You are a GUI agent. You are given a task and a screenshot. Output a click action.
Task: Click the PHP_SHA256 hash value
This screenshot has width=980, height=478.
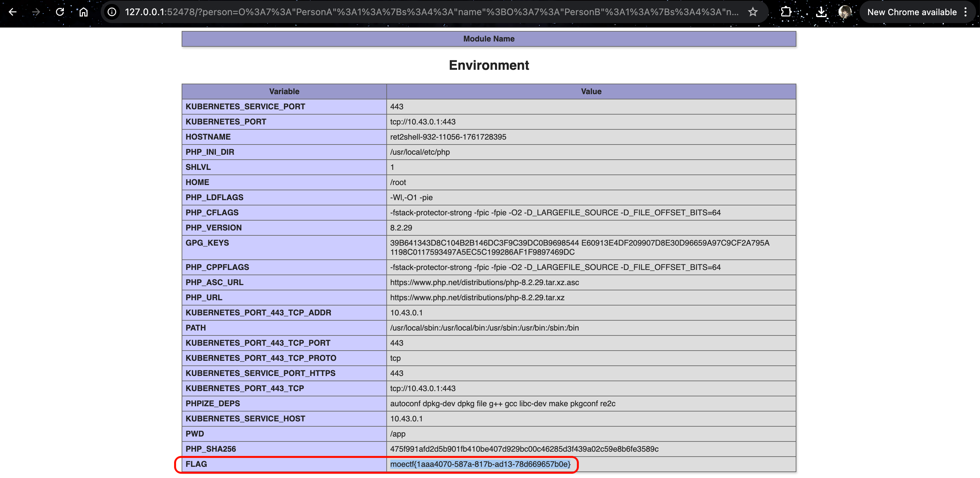524,449
